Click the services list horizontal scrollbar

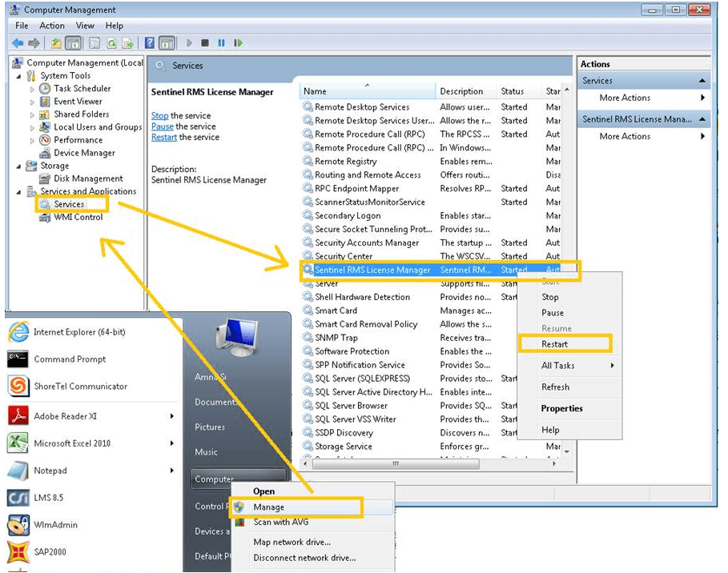[396, 463]
